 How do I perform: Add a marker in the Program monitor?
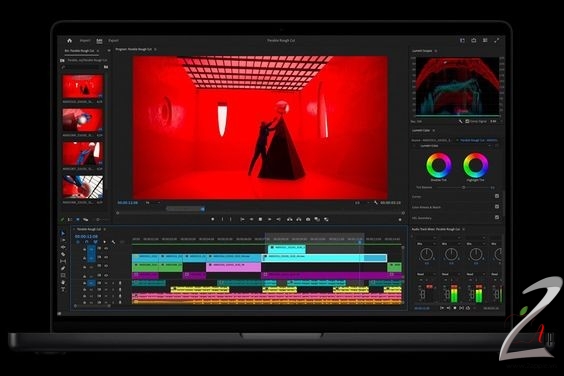coord(213,219)
